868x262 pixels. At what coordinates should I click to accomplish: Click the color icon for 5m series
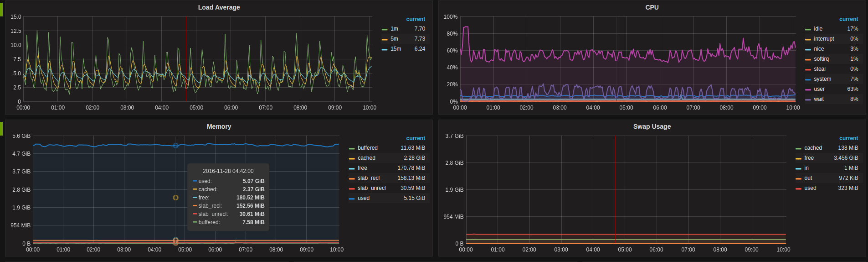(x=385, y=39)
